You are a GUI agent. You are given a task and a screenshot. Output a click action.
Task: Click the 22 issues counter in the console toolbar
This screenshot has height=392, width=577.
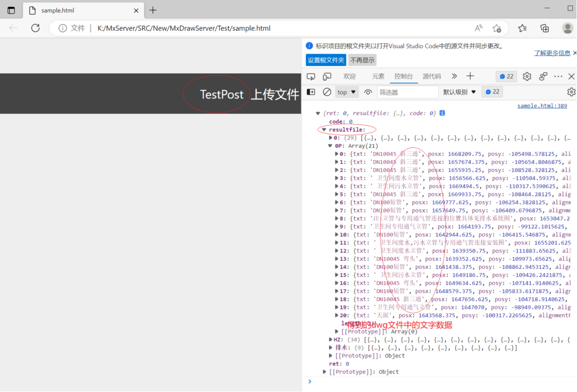pos(492,92)
